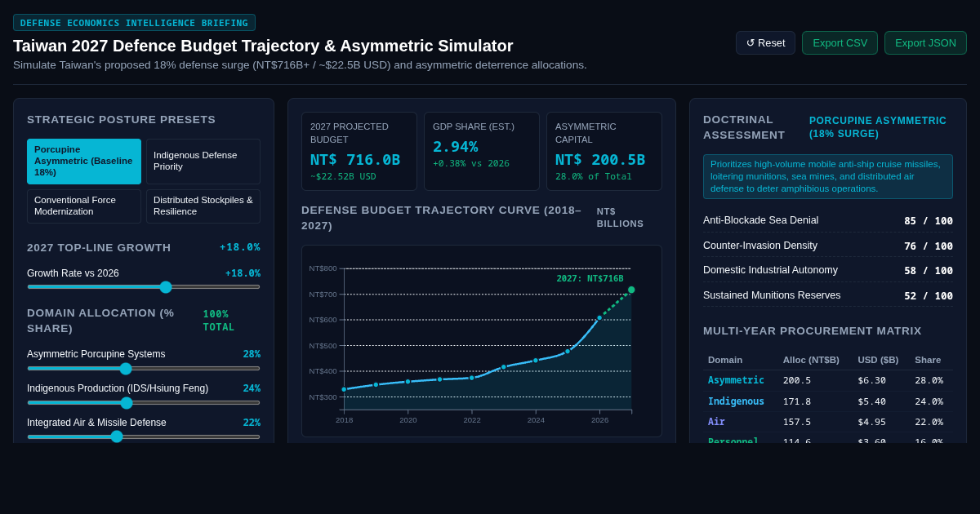Viewport: 980px width, 514px height.
Task: Click the Anti-Blockade Sea Denial score row
Action: [828, 220]
